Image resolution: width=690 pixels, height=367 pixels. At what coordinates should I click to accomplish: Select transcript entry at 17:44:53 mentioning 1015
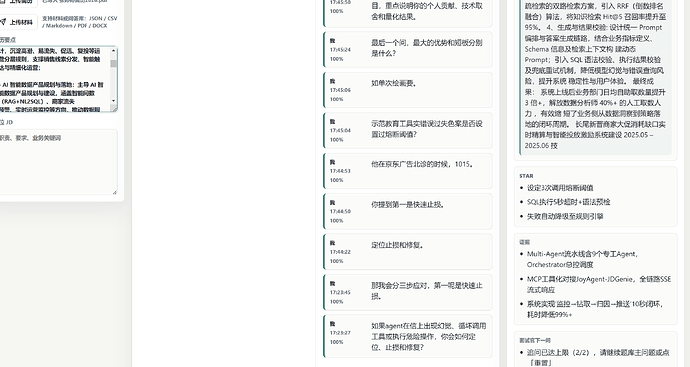[408, 171]
